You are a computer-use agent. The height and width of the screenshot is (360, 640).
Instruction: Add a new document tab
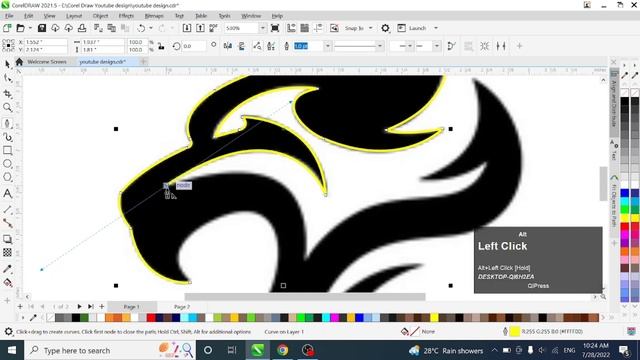[x=144, y=62]
